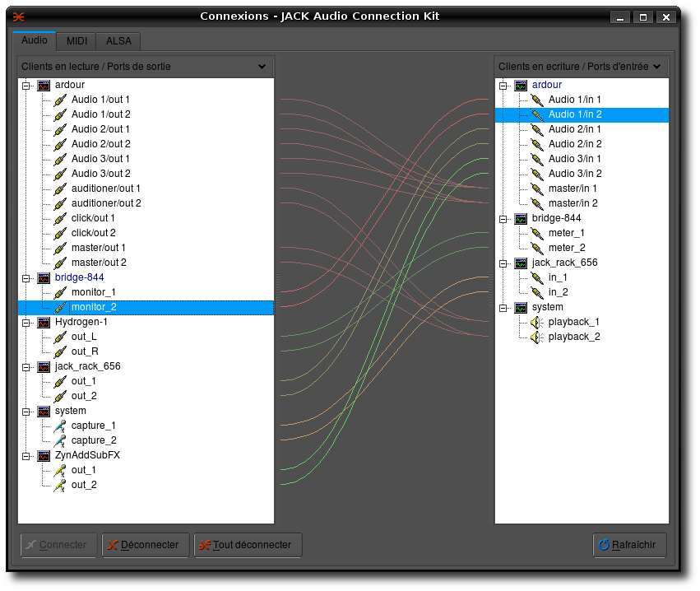Open the input ports header sort arrow
This screenshot has height=591, width=700.
click(656, 67)
